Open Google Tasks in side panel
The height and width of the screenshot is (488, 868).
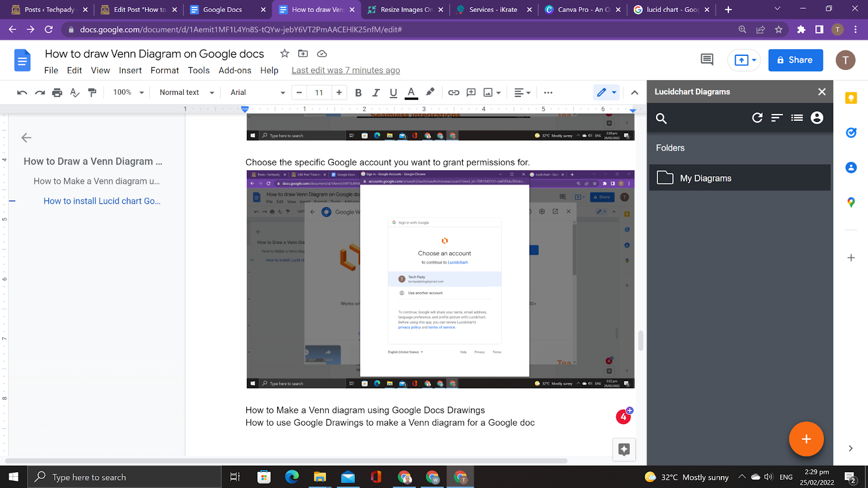pyautogui.click(x=851, y=132)
